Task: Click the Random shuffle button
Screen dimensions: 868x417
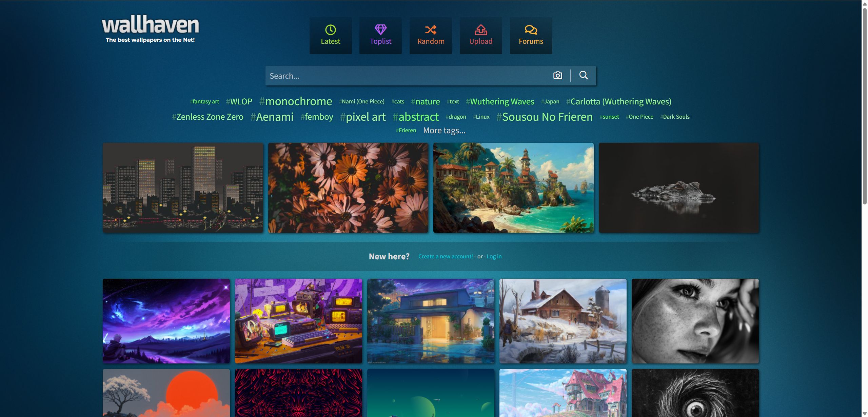Action: (x=431, y=36)
